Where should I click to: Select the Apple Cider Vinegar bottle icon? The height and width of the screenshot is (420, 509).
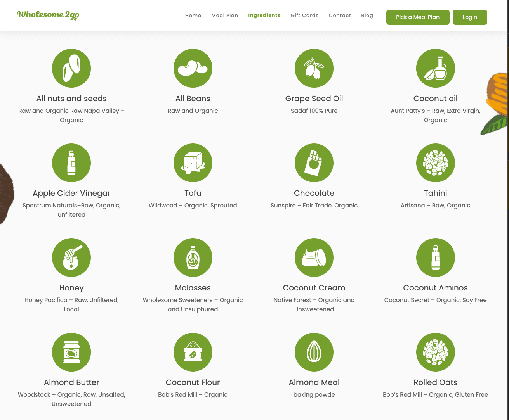tap(71, 163)
